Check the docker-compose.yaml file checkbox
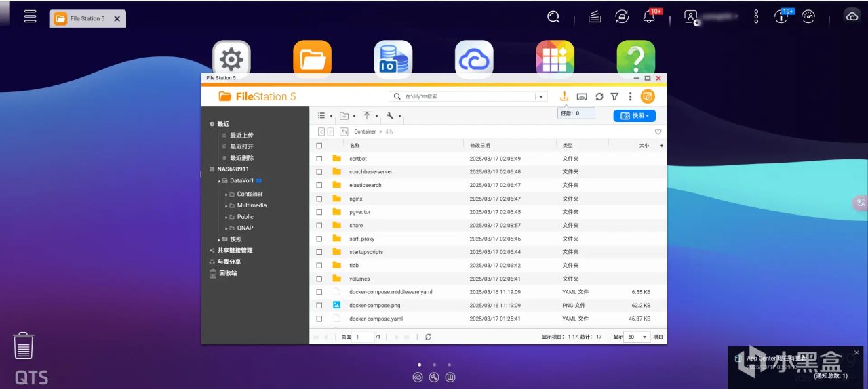868x389 pixels. click(x=319, y=319)
